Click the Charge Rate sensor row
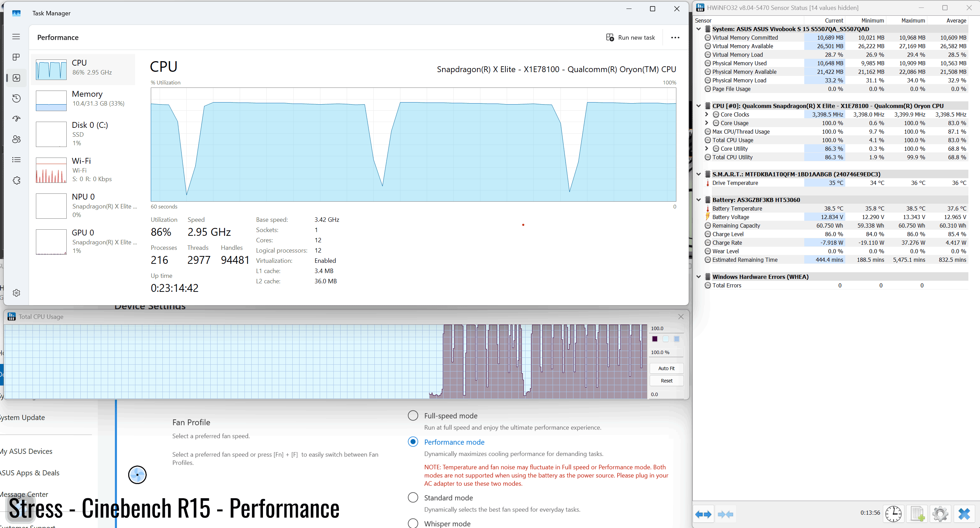This screenshot has height=528, width=980. [x=835, y=243]
